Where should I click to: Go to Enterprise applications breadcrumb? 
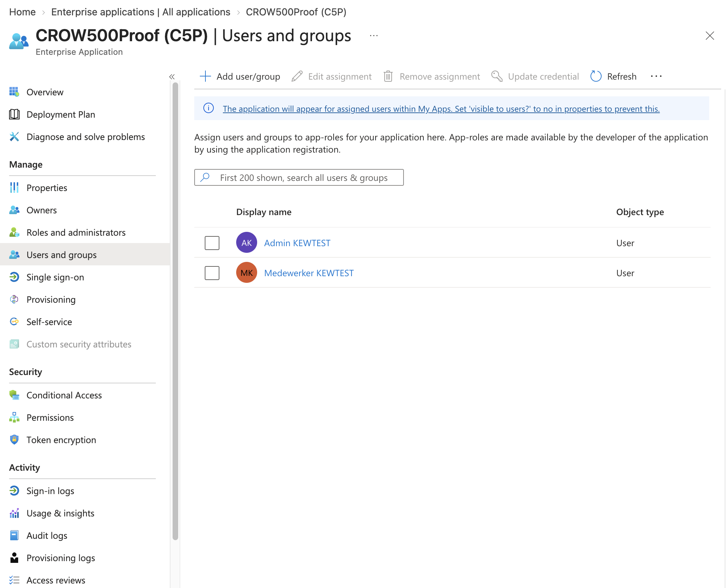pyautogui.click(x=141, y=12)
